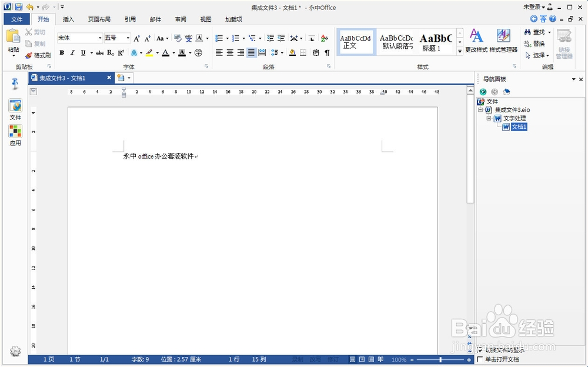Center align the paragraph text
Image resolution: width=588 pixels, height=367 pixels.
point(230,53)
